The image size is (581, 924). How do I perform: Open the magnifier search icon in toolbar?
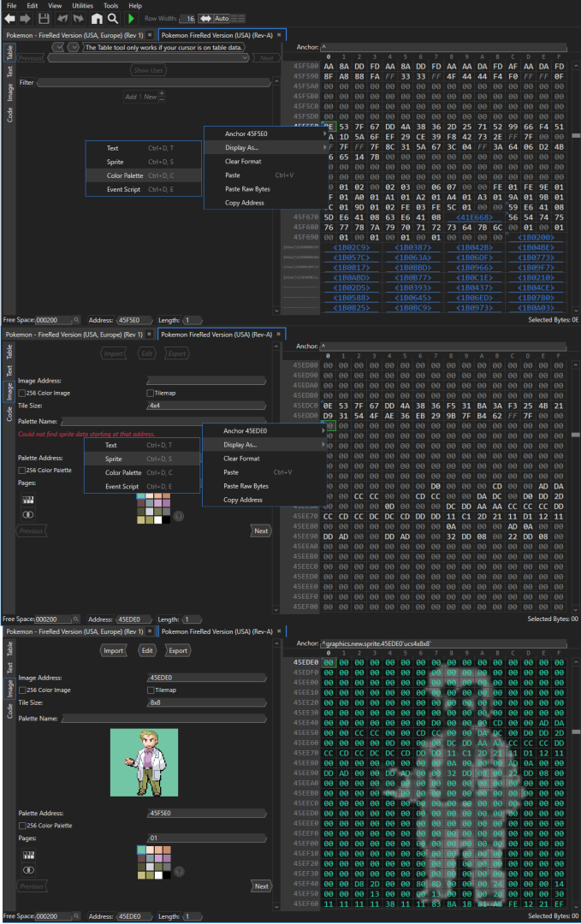pyautogui.click(x=113, y=19)
